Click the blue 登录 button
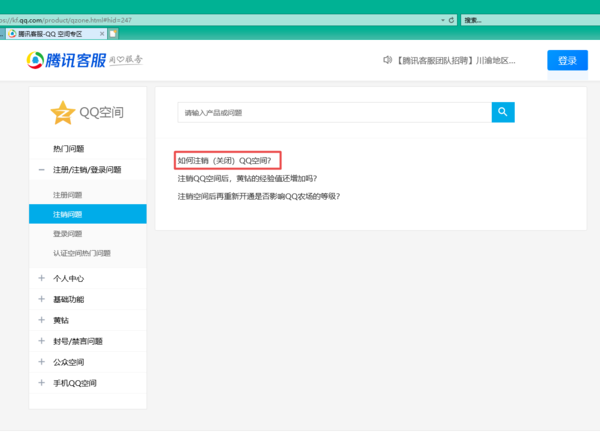This screenshot has height=439, width=600. [567, 60]
